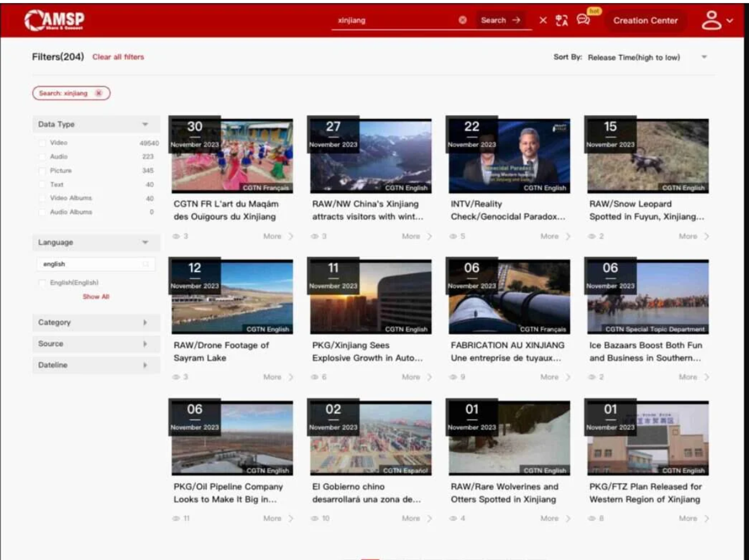Open the translation language icon
The width and height of the screenshot is (749, 560).
(x=562, y=20)
